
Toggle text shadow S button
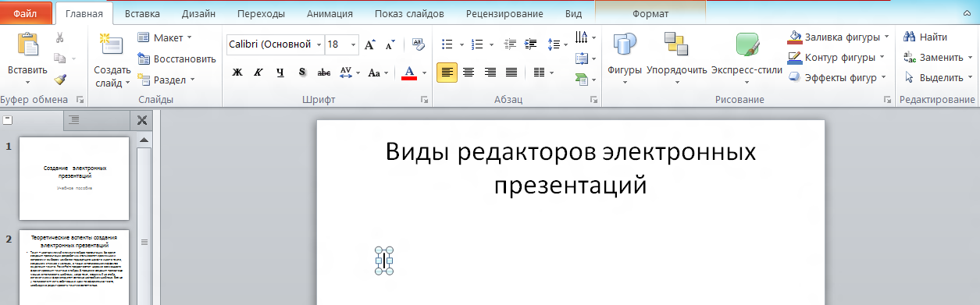(x=301, y=73)
